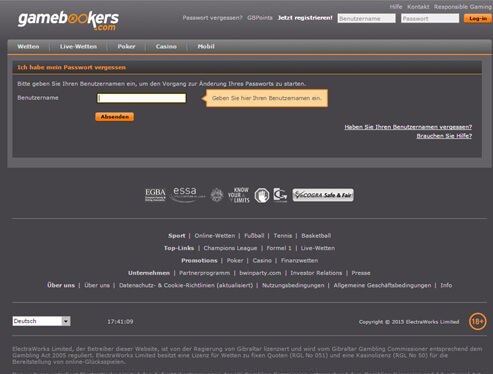The image size is (493, 374).
Task: Click the crest emblem badge in footer
Action: pyautogui.click(x=217, y=195)
